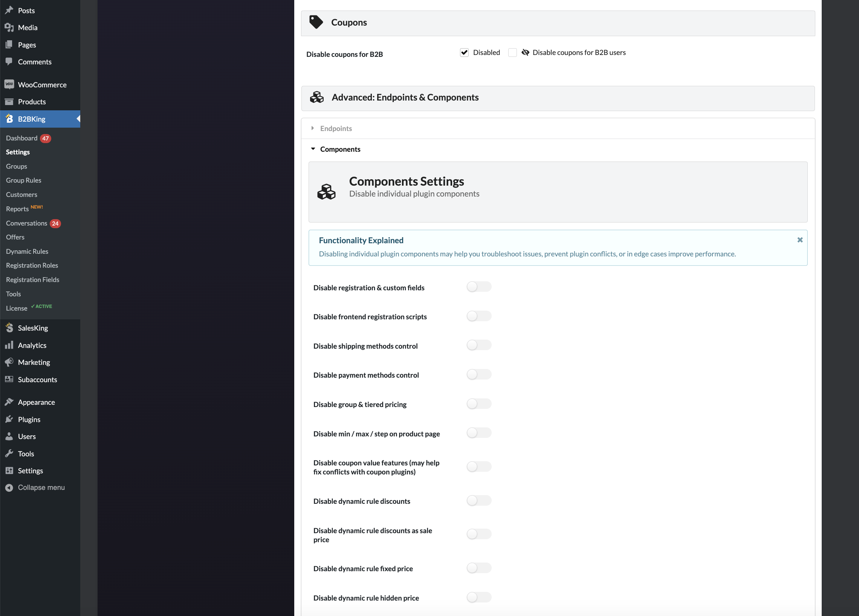The height and width of the screenshot is (616, 859).
Task: Click the Subaccounts icon
Action: click(9, 380)
